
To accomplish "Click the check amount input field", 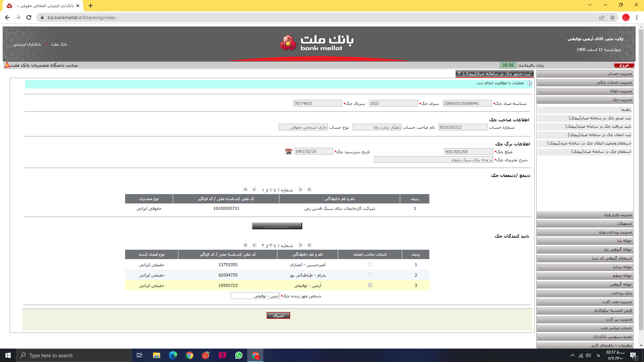I will [x=468, y=152].
